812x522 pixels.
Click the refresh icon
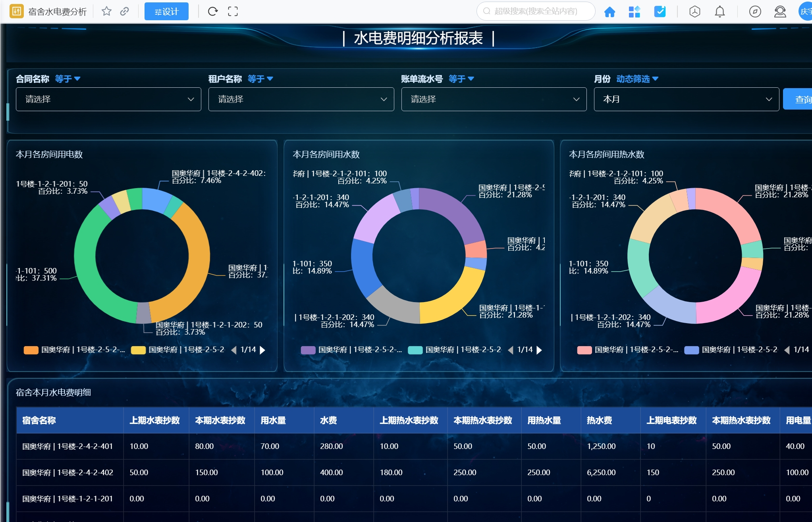[213, 12]
